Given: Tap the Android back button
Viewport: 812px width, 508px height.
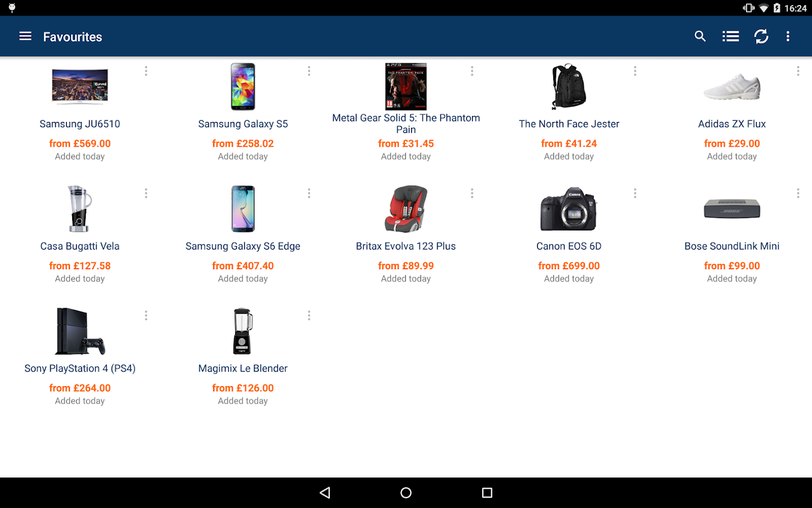Looking at the screenshot, I should [325, 493].
